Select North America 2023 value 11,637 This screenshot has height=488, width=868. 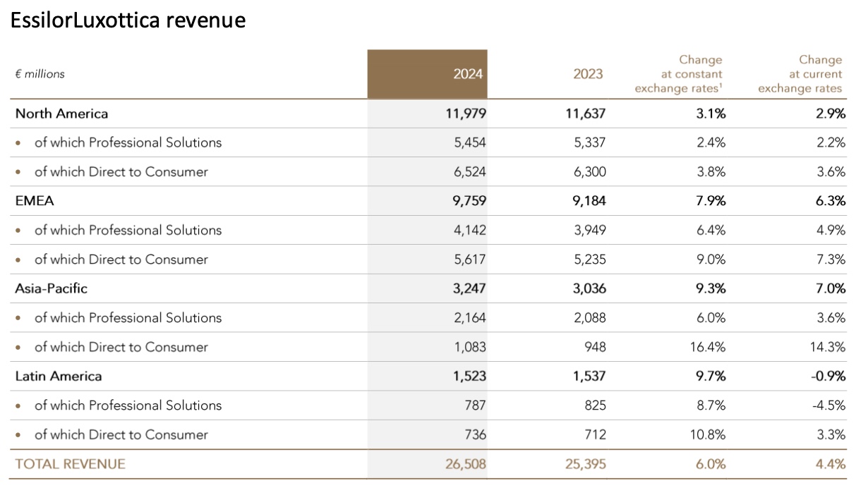pyautogui.click(x=585, y=113)
